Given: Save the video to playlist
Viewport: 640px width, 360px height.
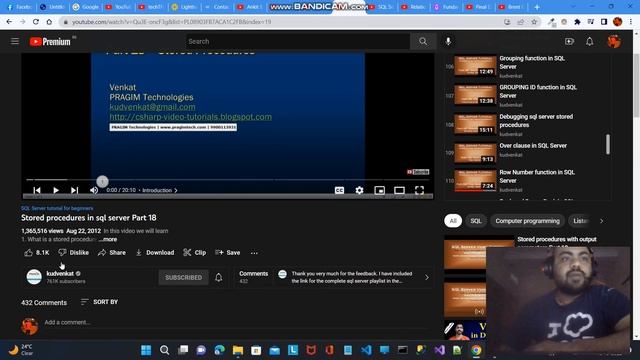Looking at the screenshot, I should pyautogui.click(x=228, y=253).
